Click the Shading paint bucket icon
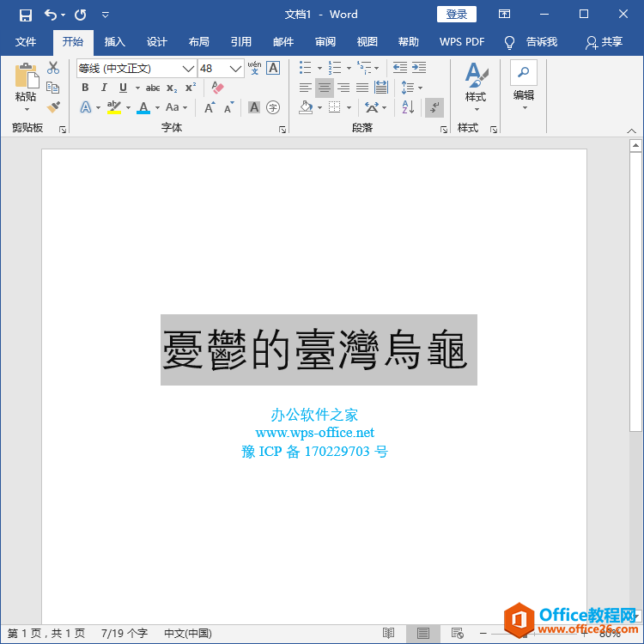Viewport: 644px width, 644px height. tap(306, 107)
